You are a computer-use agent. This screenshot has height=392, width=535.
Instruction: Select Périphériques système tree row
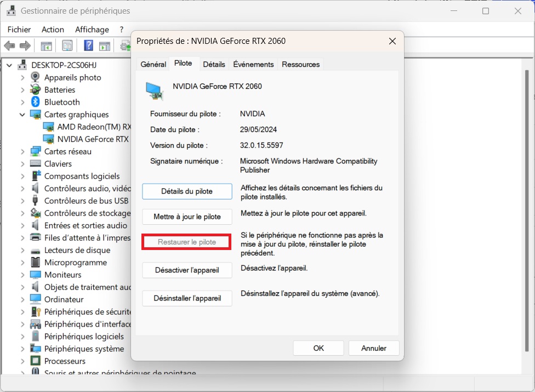pos(77,349)
